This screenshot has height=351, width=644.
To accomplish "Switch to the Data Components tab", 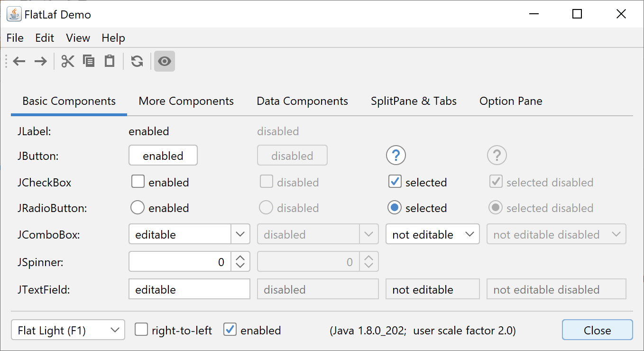I will pos(303,101).
